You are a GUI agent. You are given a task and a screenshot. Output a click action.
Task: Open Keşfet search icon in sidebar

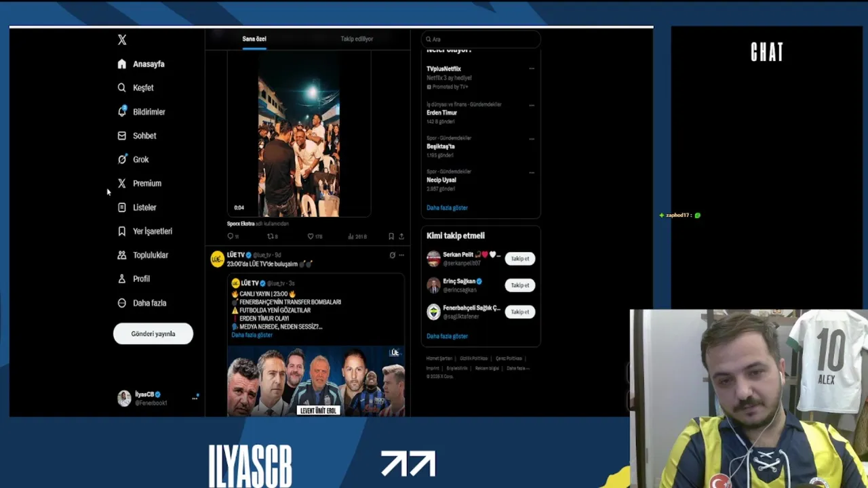(x=122, y=87)
